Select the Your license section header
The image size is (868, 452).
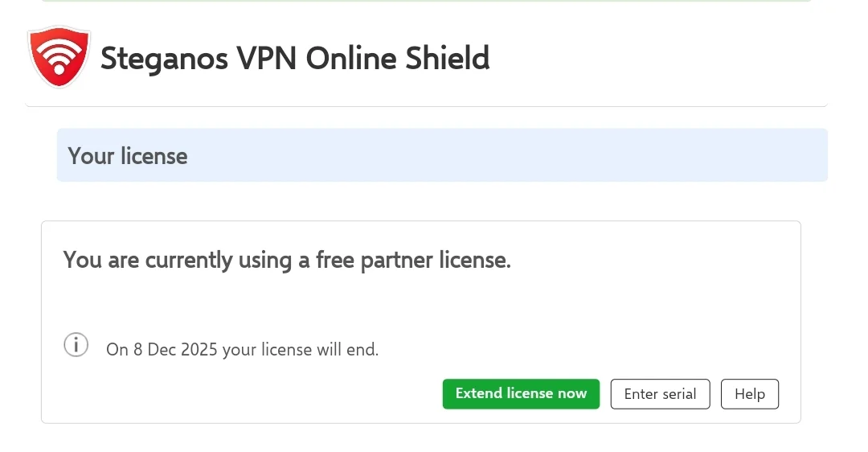click(442, 155)
